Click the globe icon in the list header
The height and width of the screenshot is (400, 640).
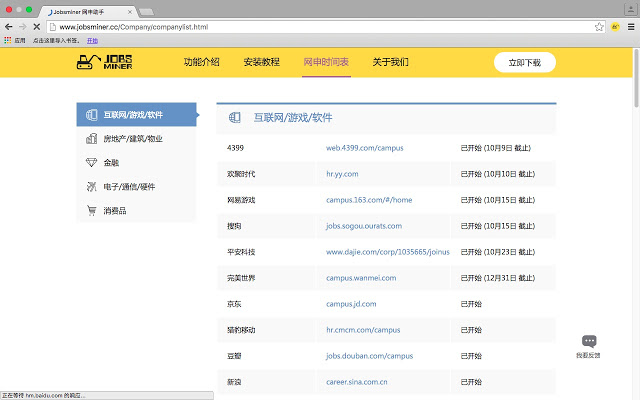[235, 118]
